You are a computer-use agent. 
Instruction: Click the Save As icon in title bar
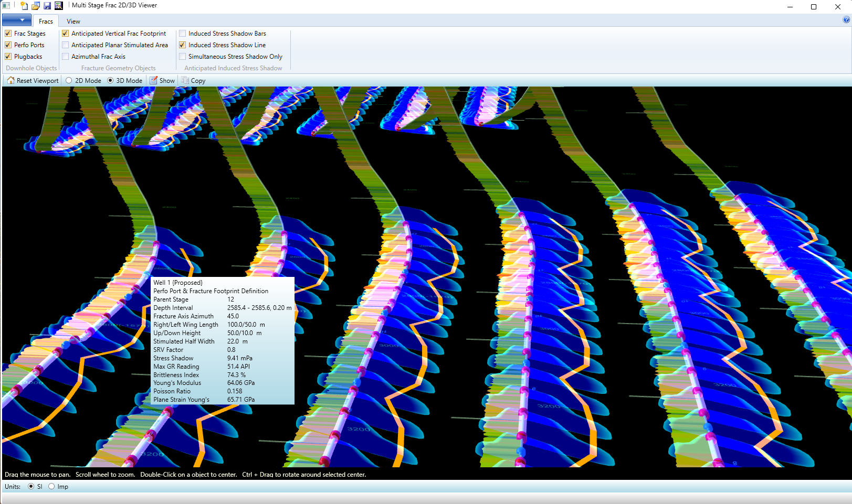(x=59, y=6)
